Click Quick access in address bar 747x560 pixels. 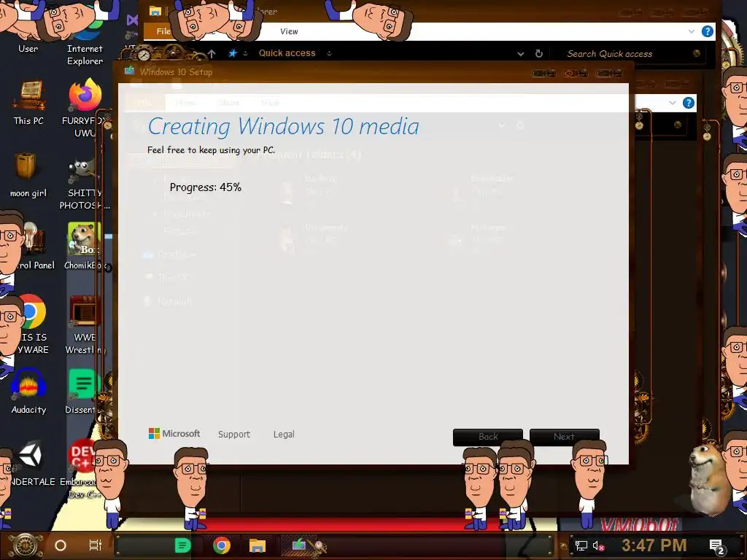[287, 52]
